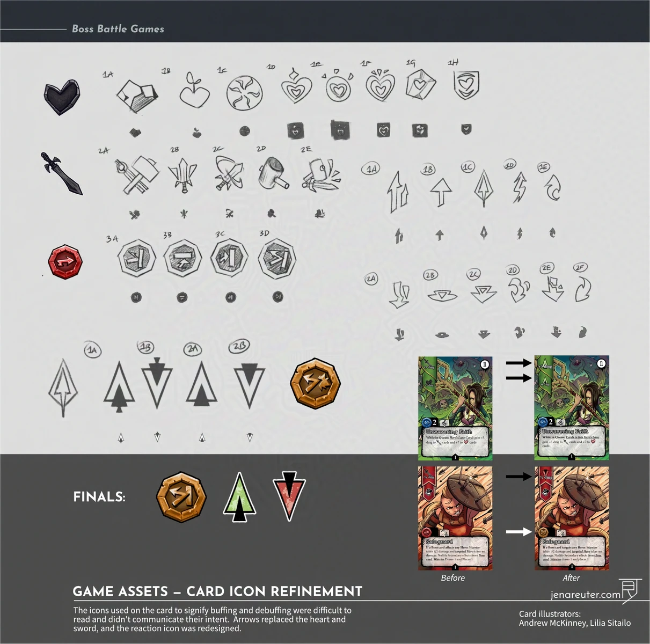Click the final green up-arrow icon
The image size is (650, 644).
pyautogui.click(x=239, y=497)
